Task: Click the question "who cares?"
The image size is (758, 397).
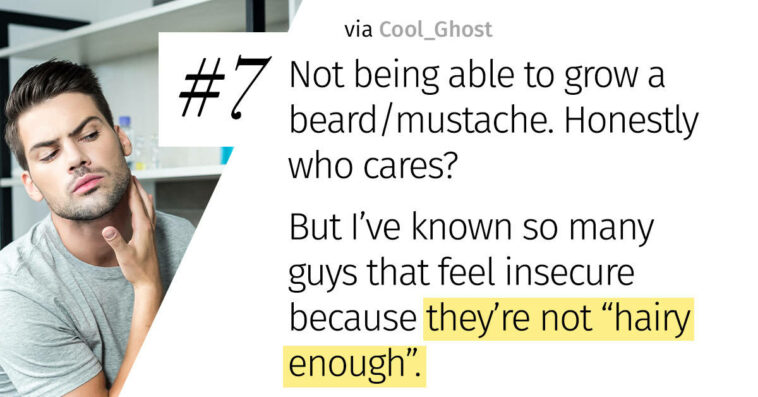Action: (372, 165)
